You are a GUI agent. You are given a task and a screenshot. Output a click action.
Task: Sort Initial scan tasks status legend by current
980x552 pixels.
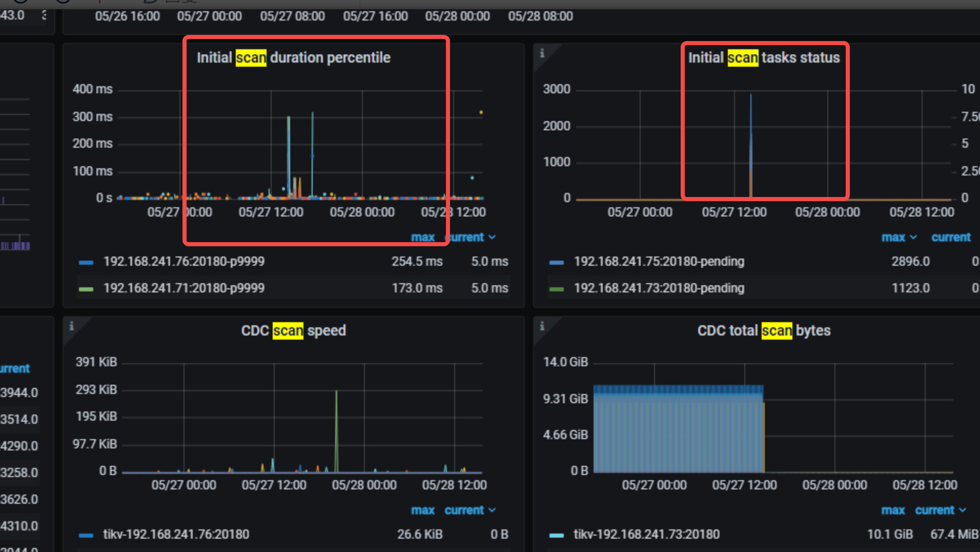951,238
